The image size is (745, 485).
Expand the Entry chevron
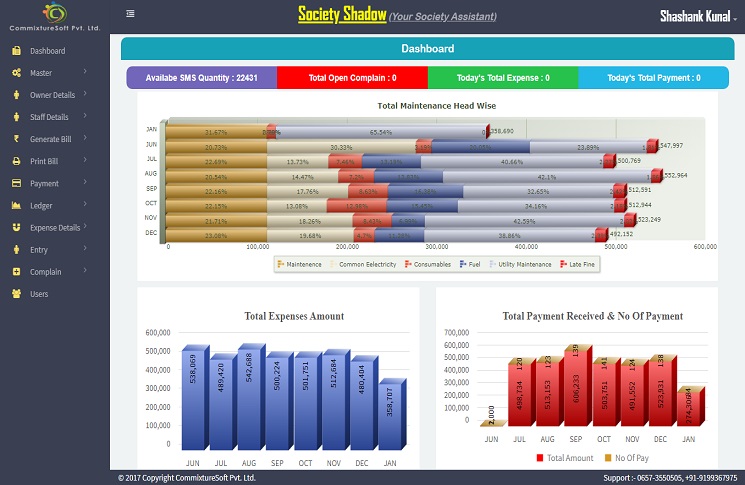[x=85, y=248]
